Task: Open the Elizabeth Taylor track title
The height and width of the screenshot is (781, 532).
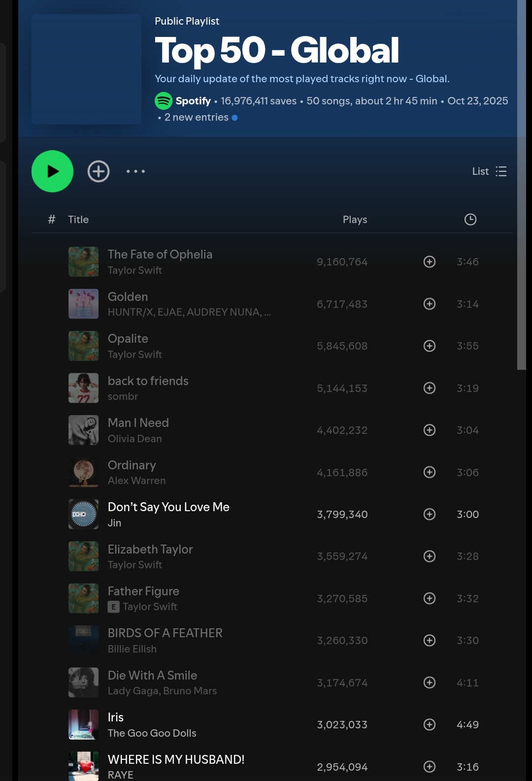Action: [x=150, y=550]
